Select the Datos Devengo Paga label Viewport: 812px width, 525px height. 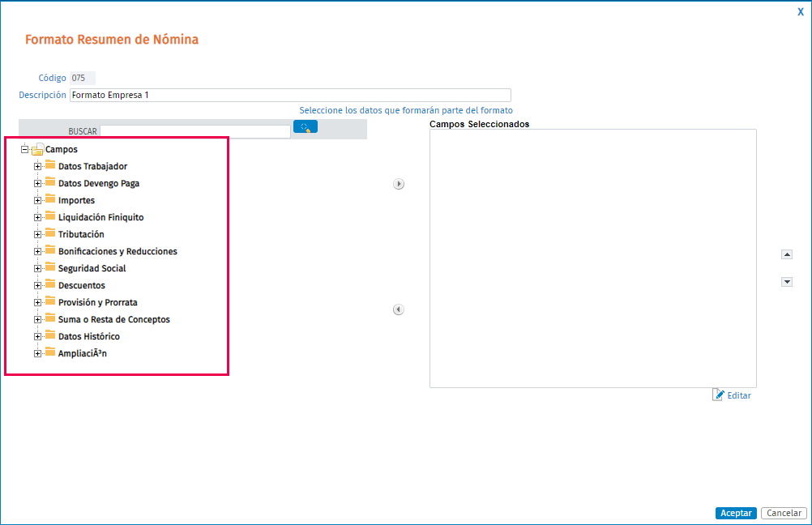click(99, 183)
